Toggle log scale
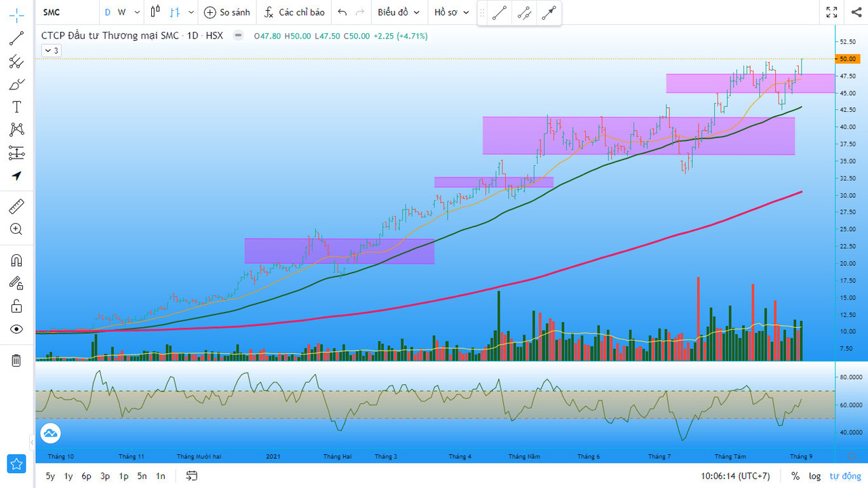The height and width of the screenshot is (488, 868). click(x=814, y=476)
